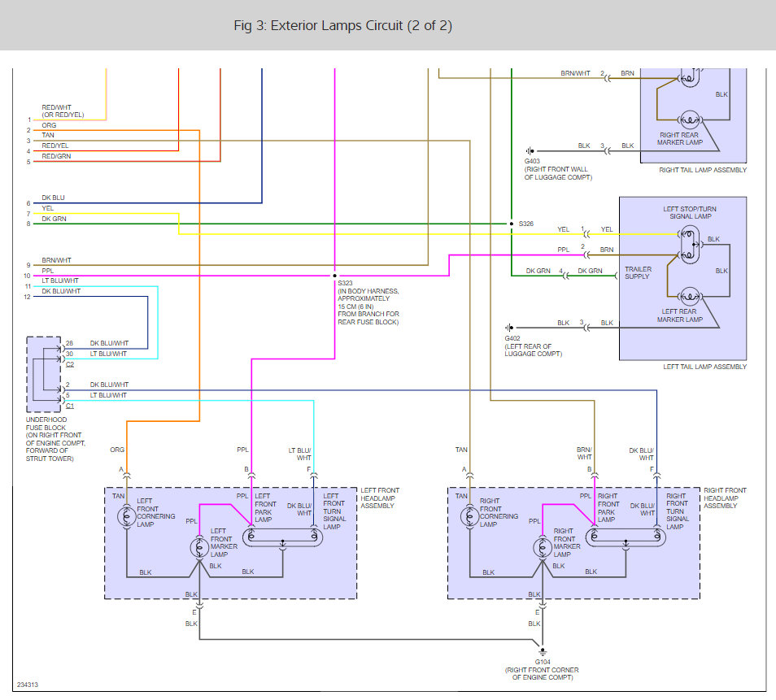
Task: Click 'LEFT REAR MARKER LAMP' label
Action: 679,315
